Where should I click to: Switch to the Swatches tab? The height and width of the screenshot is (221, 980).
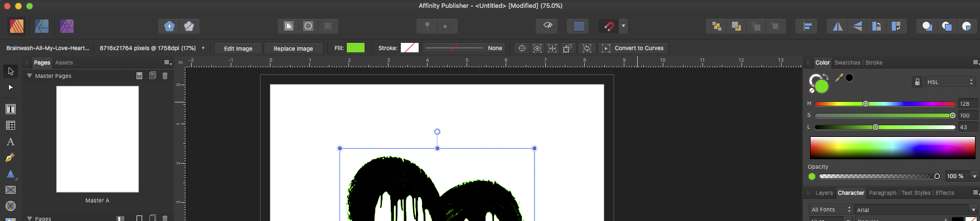[x=847, y=63]
